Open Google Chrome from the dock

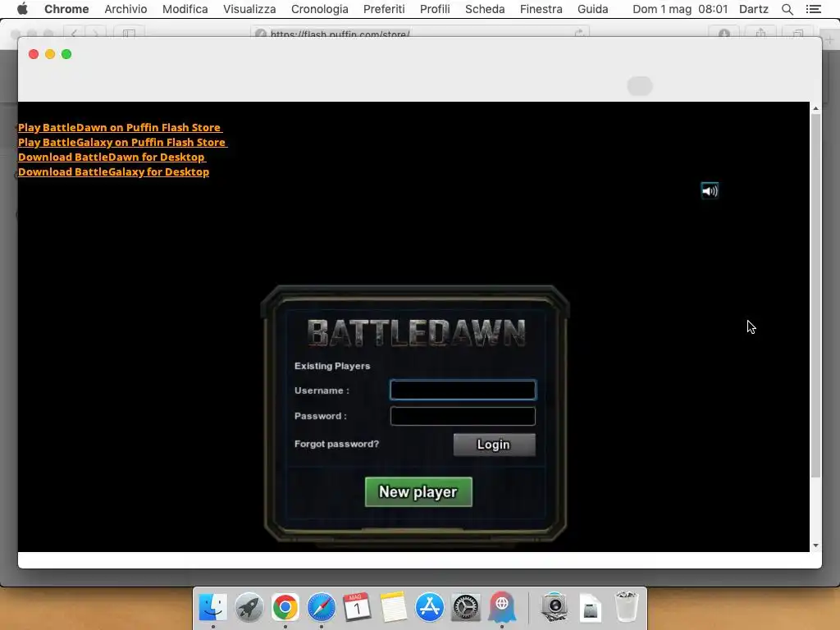click(285, 607)
